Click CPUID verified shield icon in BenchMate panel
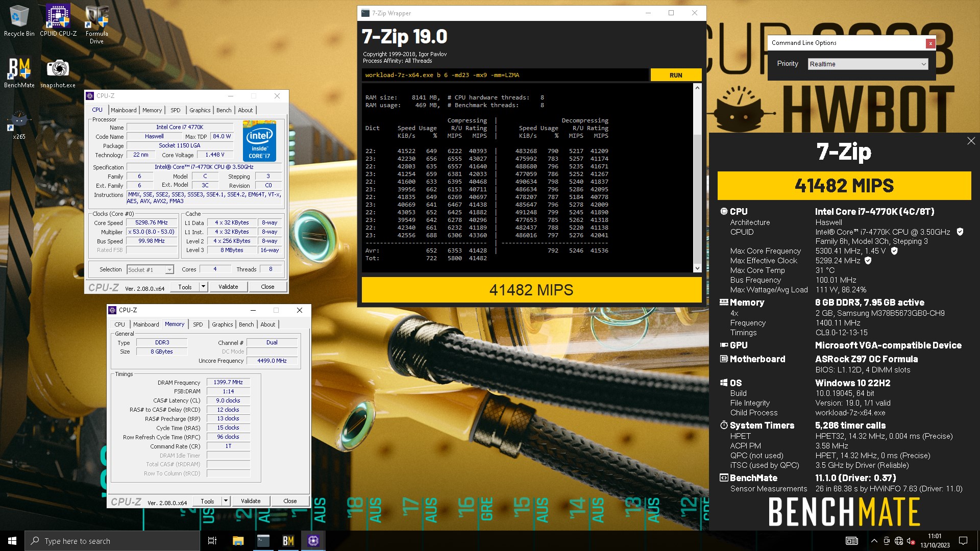The width and height of the screenshot is (980, 551). click(960, 232)
